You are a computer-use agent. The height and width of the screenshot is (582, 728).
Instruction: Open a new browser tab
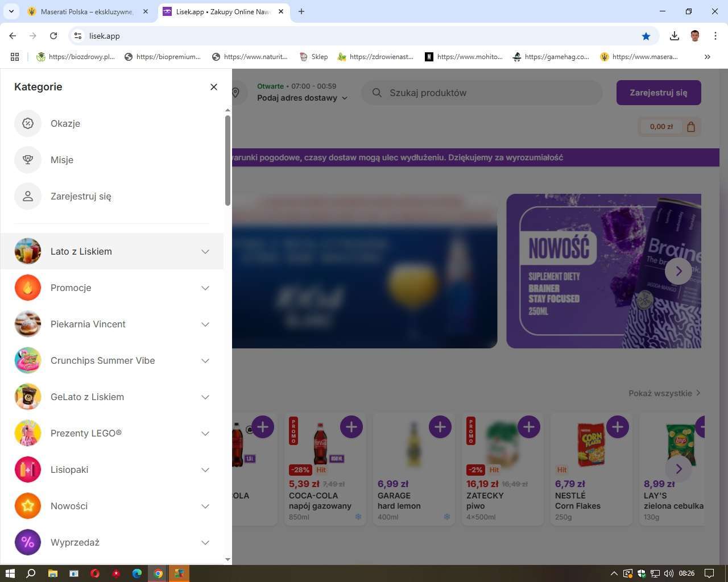301,11
